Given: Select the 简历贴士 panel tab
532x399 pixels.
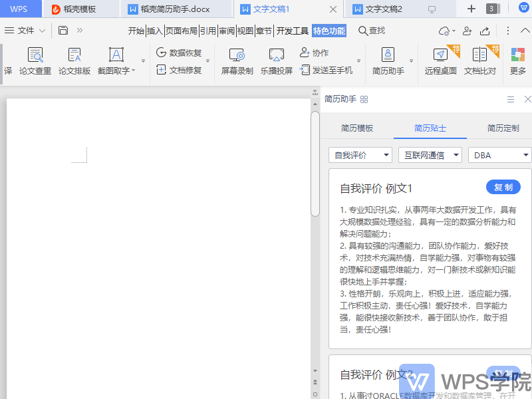Looking at the screenshot, I should pos(430,128).
